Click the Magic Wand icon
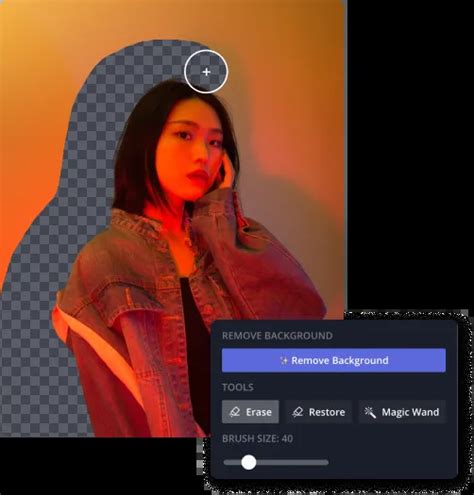The height and width of the screenshot is (495, 474). click(x=370, y=412)
